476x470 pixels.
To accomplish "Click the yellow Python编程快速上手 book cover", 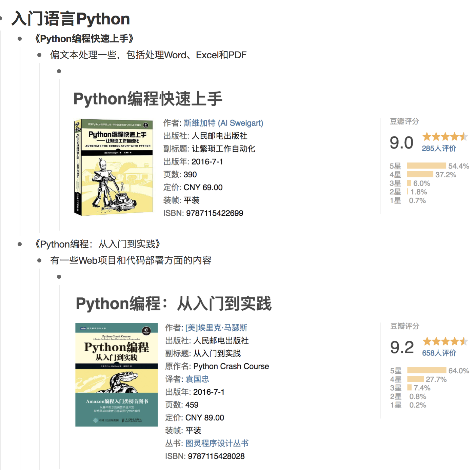I will pos(114,168).
